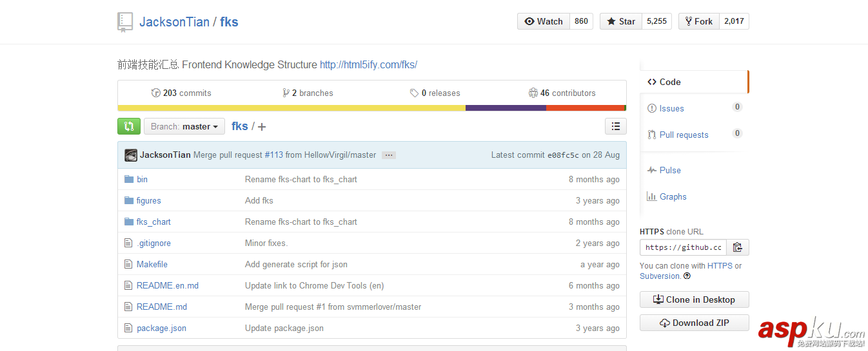Click the file list view icon button

pyautogui.click(x=616, y=126)
